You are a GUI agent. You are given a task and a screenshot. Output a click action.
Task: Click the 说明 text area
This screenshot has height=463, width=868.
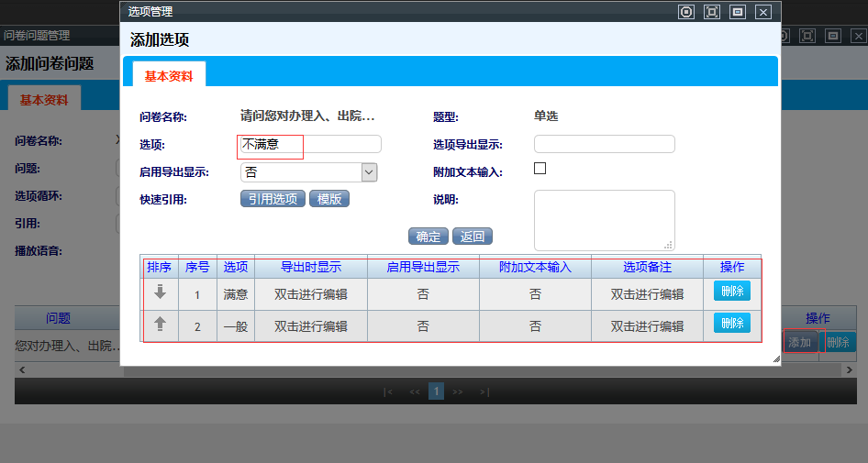604,218
